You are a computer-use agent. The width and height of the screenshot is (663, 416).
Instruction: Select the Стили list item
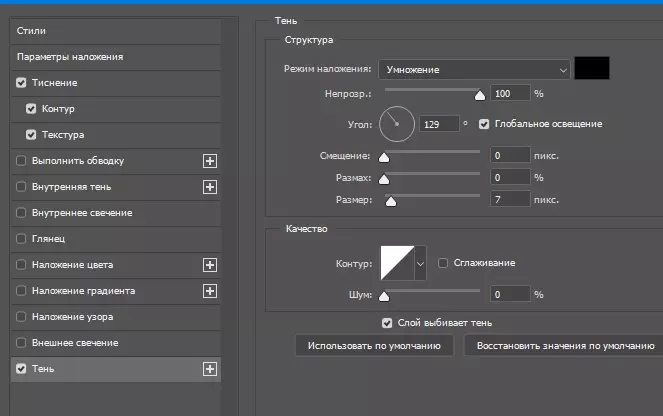click(32, 31)
